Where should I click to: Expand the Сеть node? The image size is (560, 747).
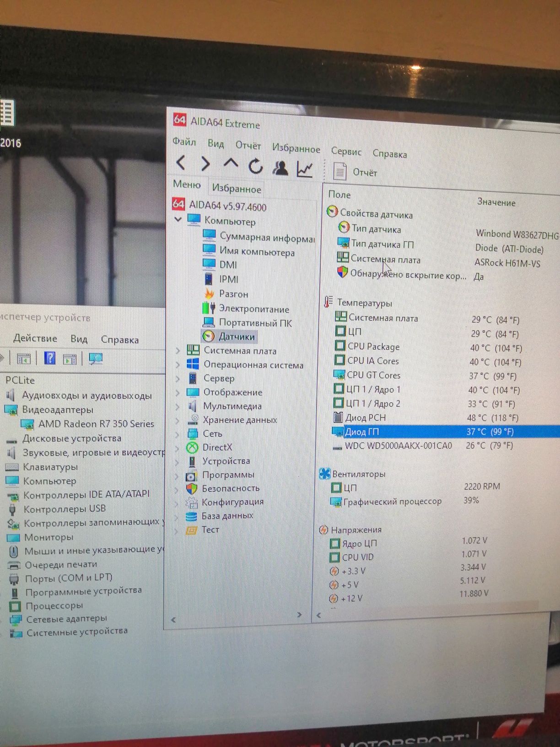tap(178, 433)
